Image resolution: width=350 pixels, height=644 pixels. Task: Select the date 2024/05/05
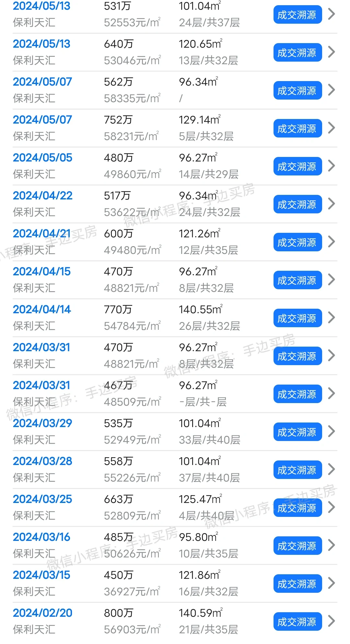42,158
